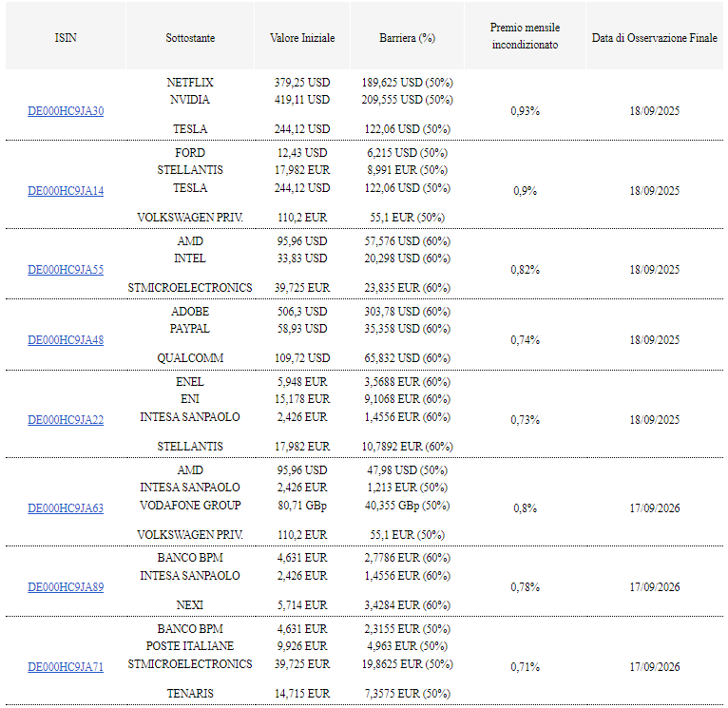Click the 7,3575 EUR (50%) barrier

tap(407, 694)
